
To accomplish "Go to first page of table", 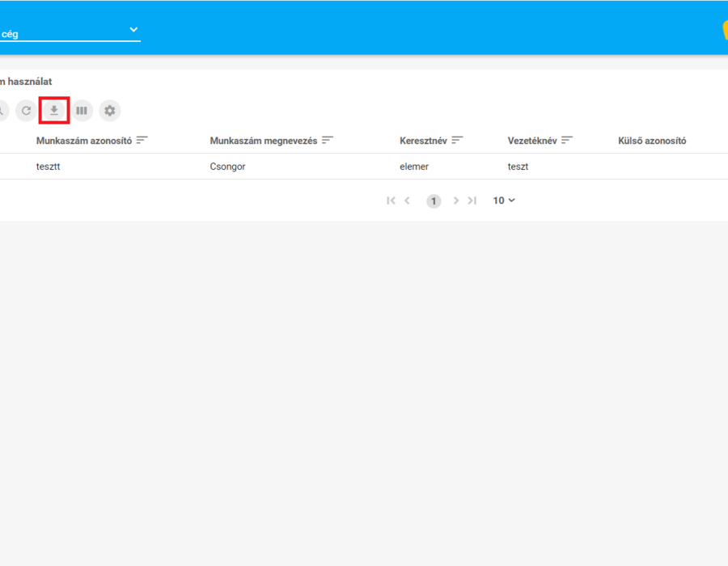I will pos(391,201).
